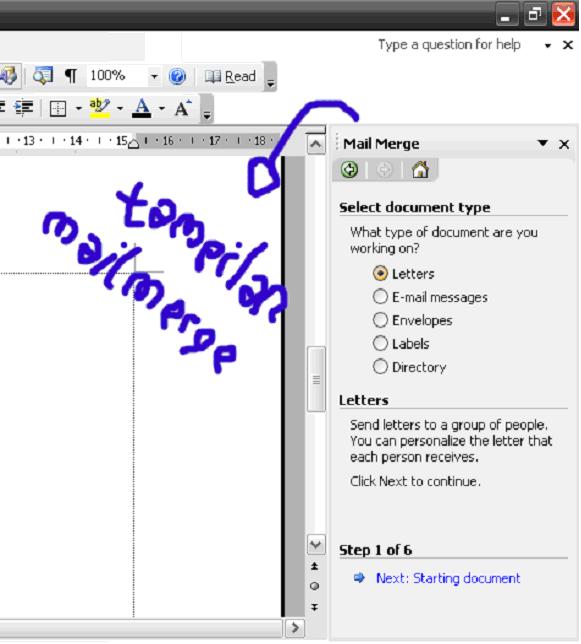Click vertical scrollbar up arrow
This screenshot has height=644, width=581.
pyautogui.click(x=316, y=144)
